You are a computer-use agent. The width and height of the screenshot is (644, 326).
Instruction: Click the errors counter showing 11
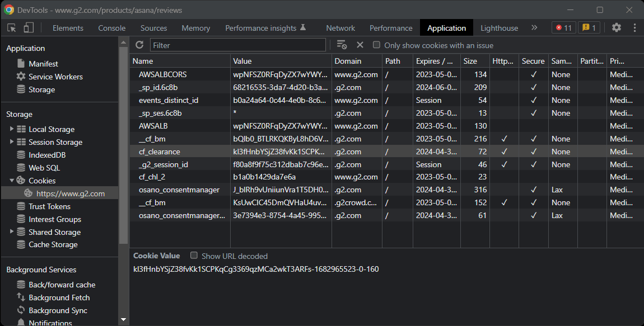563,27
